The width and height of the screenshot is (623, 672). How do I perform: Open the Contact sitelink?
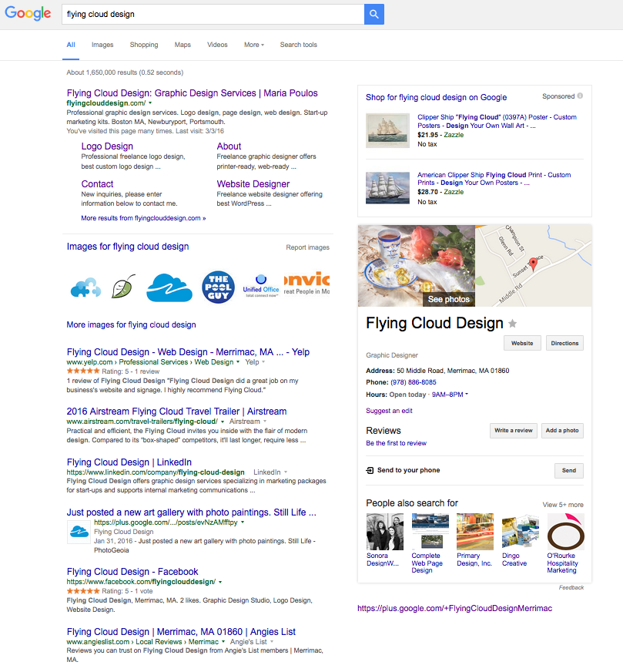97,184
